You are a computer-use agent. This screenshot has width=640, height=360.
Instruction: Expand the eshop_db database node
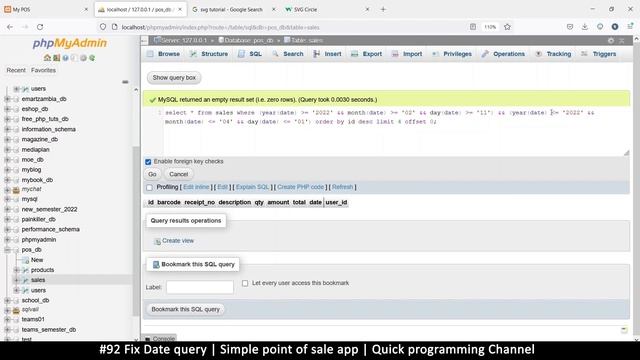pos(7,109)
